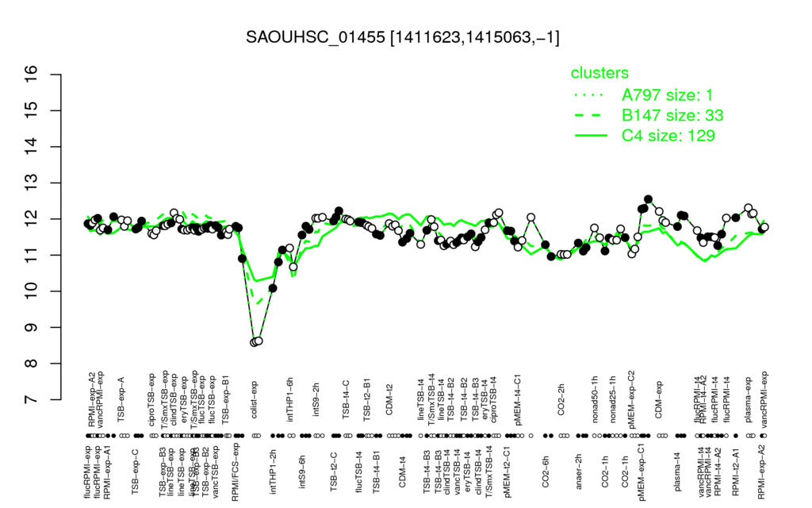Click the 'ciproTSB-t4' axis label
The height and width of the screenshot is (508, 812).
pos(493,398)
